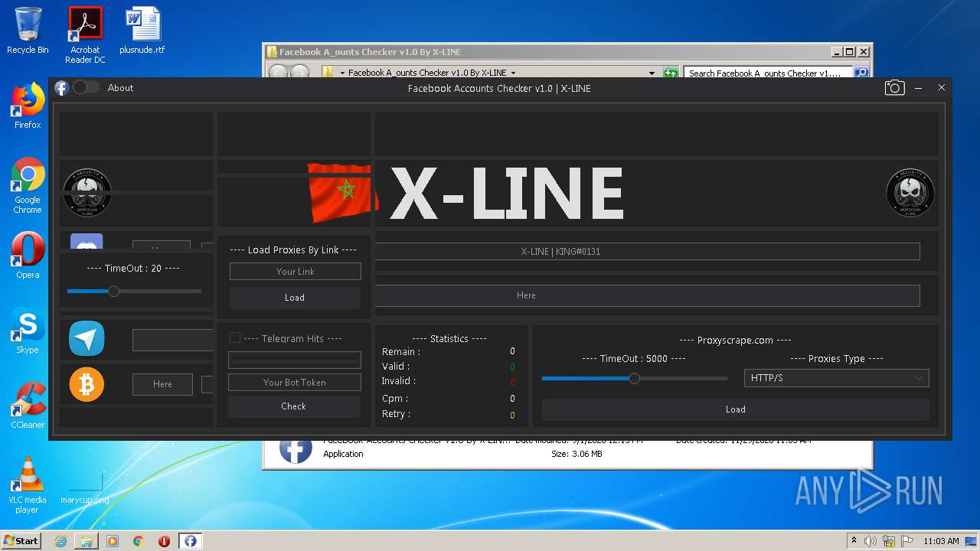
Task: Click the Retry statistic label
Action: pyautogui.click(x=397, y=414)
